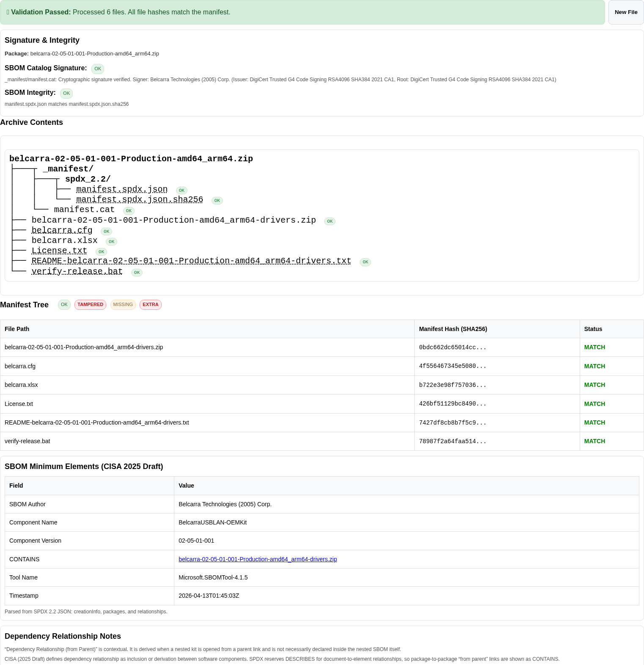Click the BelcarraUSBLAN-OEMKit component name

[212, 522]
